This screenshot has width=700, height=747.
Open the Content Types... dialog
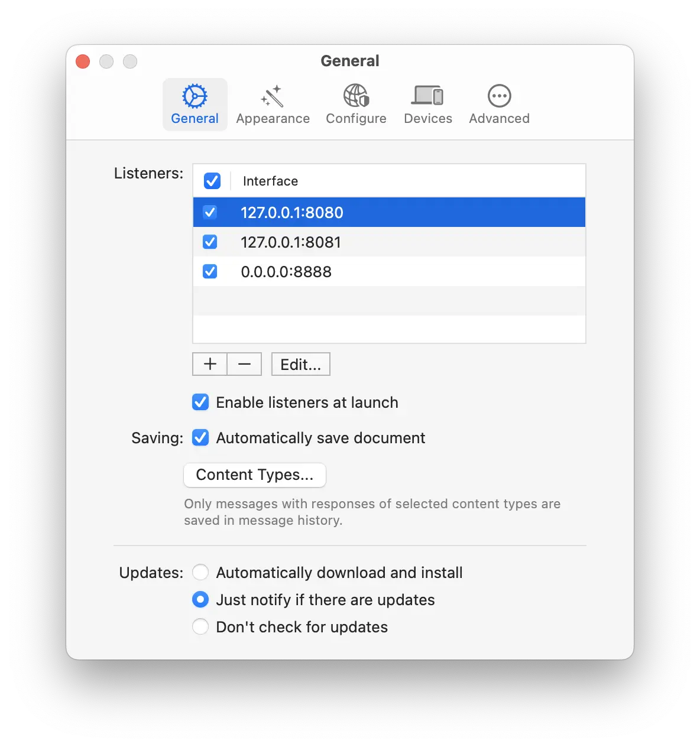pos(255,475)
